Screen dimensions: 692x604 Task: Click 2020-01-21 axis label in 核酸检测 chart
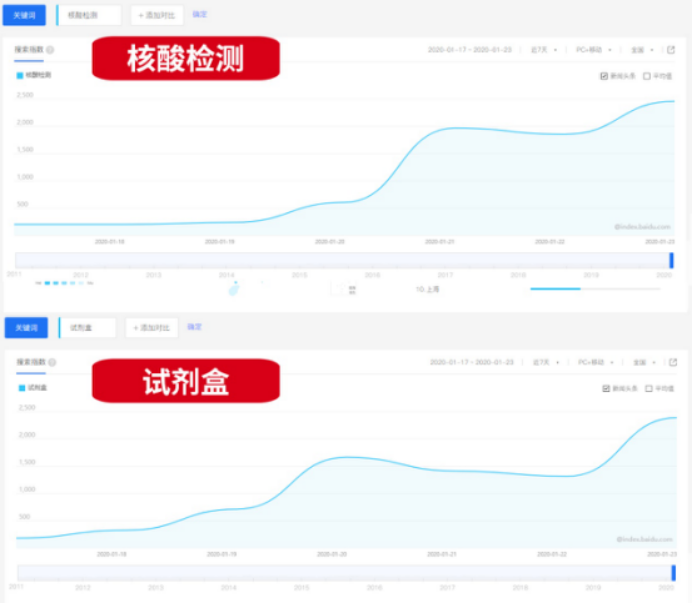click(x=440, y=242)
